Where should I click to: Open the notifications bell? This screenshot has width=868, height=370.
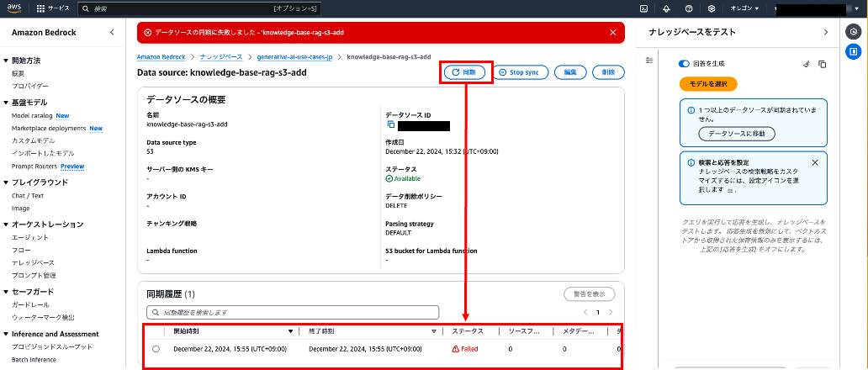(x=666, y=9)
